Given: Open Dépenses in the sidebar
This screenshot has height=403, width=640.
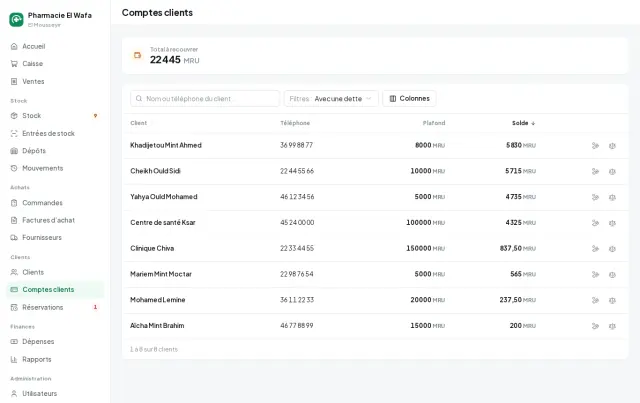Looking at the screenshot, I should (x=55, y=341).
